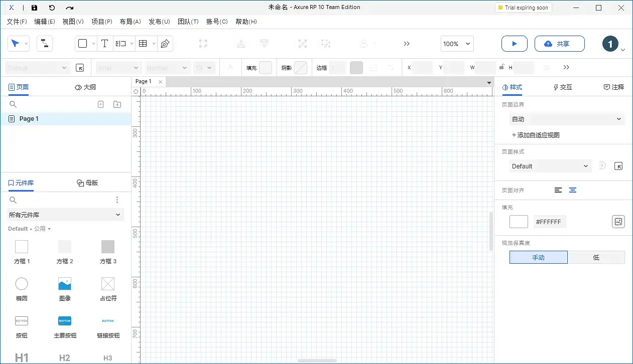Click the Save icon

point(34,7)
